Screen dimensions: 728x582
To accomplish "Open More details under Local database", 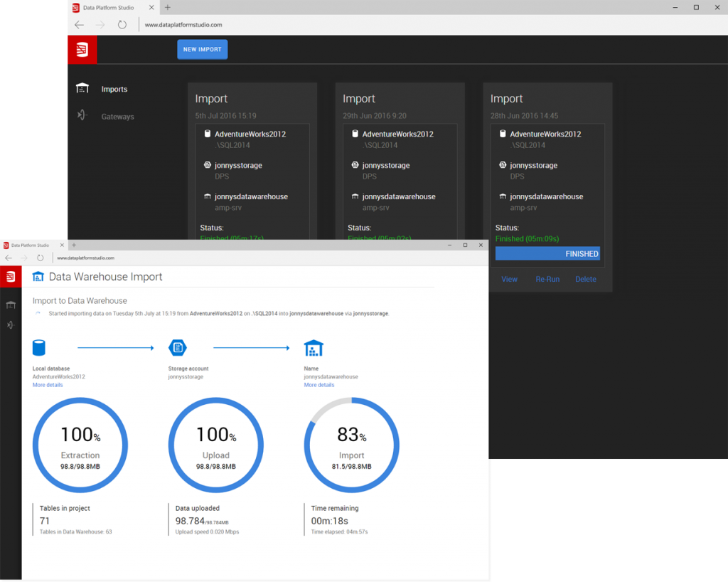I will click(48, 385).
